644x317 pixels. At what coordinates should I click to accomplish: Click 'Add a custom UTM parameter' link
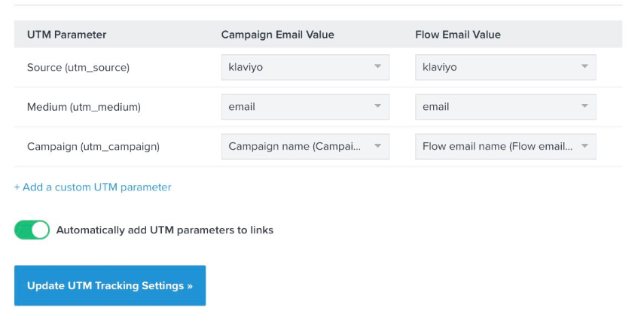93,187
